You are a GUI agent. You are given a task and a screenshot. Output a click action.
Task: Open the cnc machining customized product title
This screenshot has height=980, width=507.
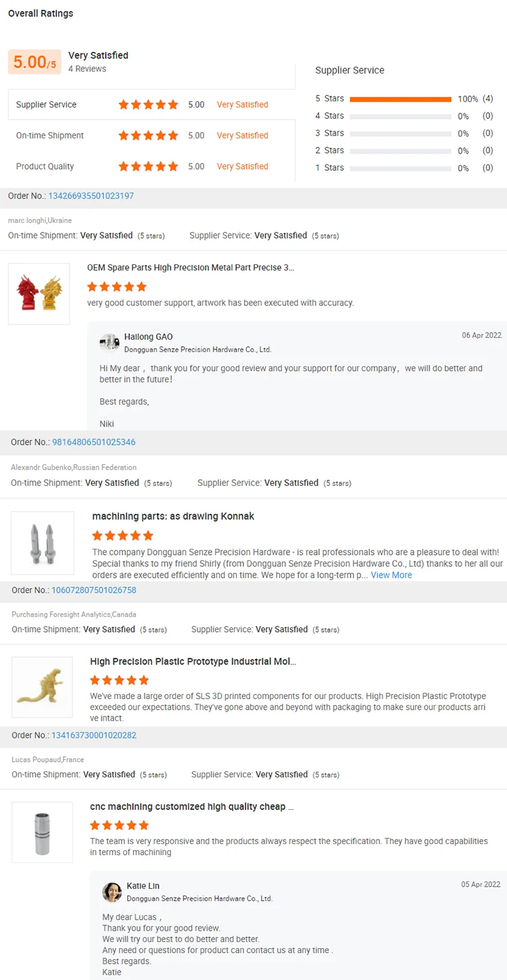[x=192, y=806]
